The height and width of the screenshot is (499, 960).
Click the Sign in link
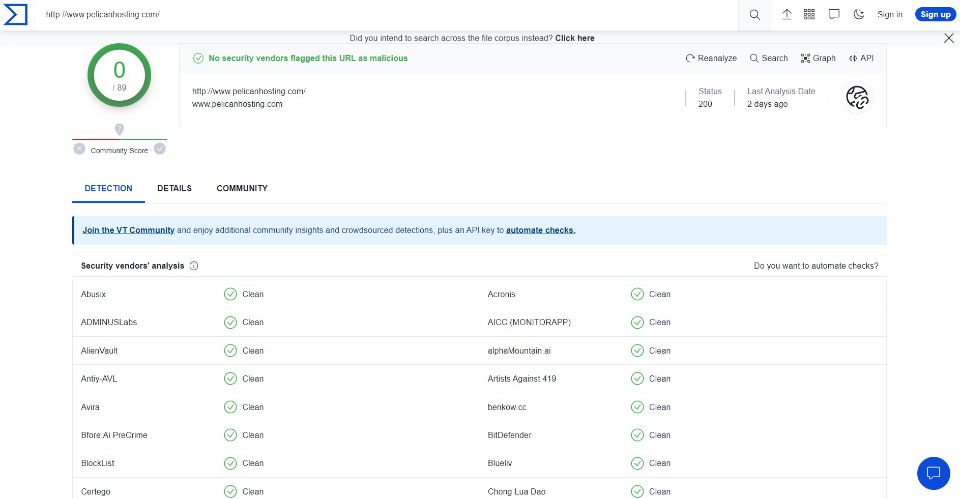tap(890, 14)
